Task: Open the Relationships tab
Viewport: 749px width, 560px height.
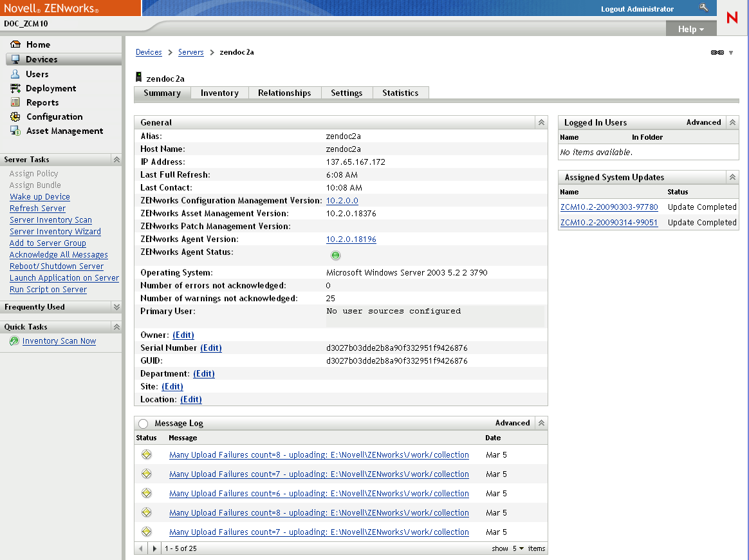Action: point(284,93)
